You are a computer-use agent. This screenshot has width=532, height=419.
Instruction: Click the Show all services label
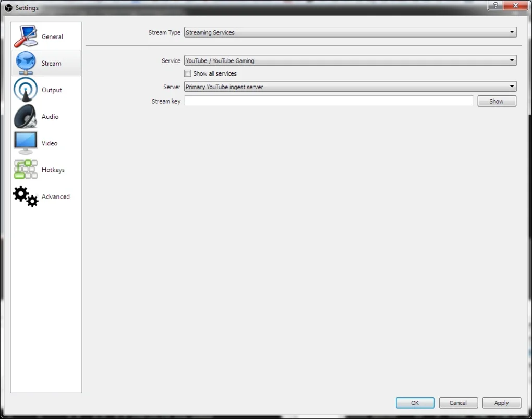pyautogui.click(x=215, y=73)
